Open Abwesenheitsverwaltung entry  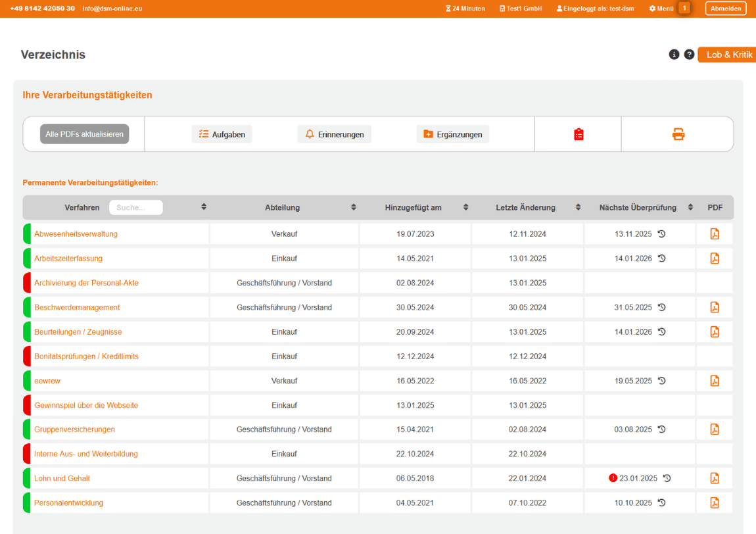coord(76,234)
